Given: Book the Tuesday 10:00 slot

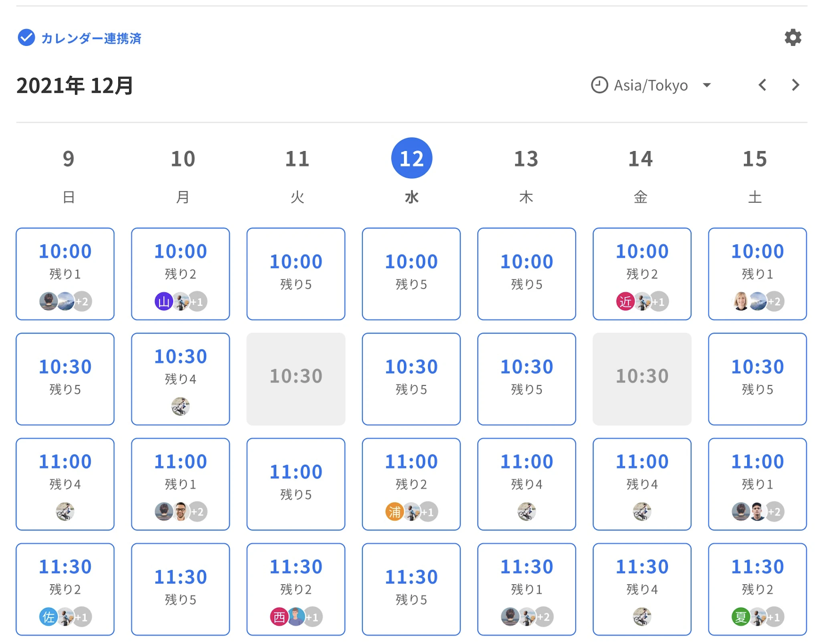Looking at the screenshot, I should click(296, 273).
